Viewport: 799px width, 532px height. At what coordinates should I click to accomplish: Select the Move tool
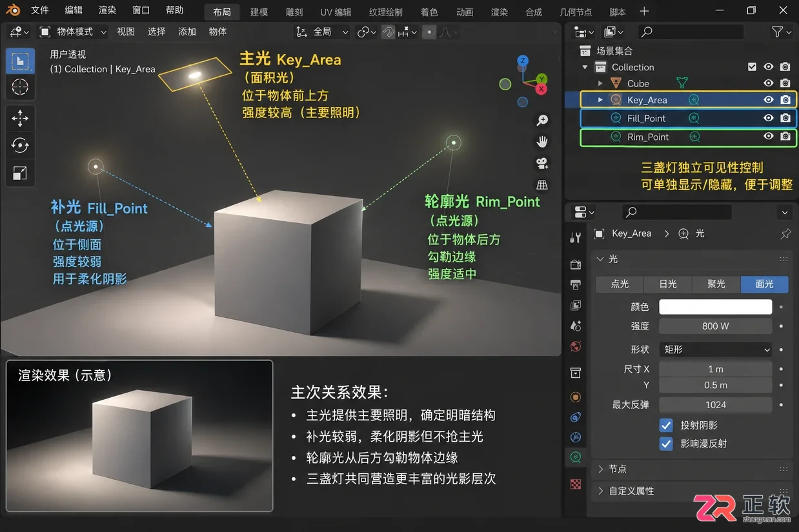click(x=20, y=118)
